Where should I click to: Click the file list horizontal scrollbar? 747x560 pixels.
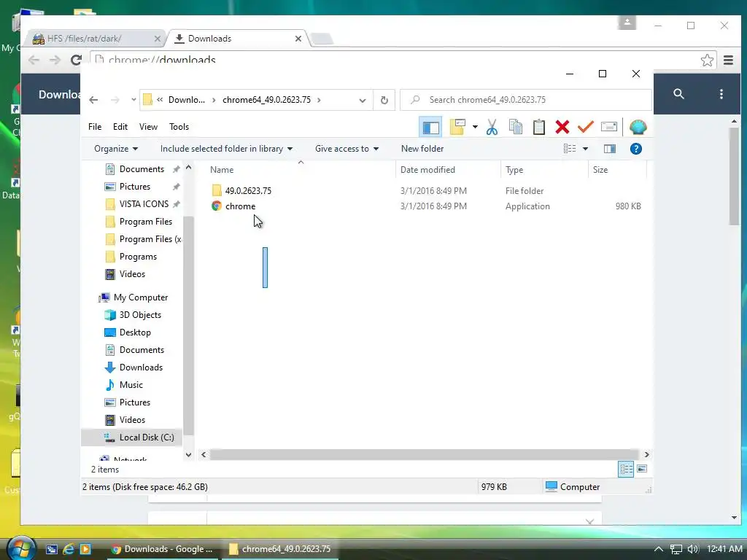424,455
